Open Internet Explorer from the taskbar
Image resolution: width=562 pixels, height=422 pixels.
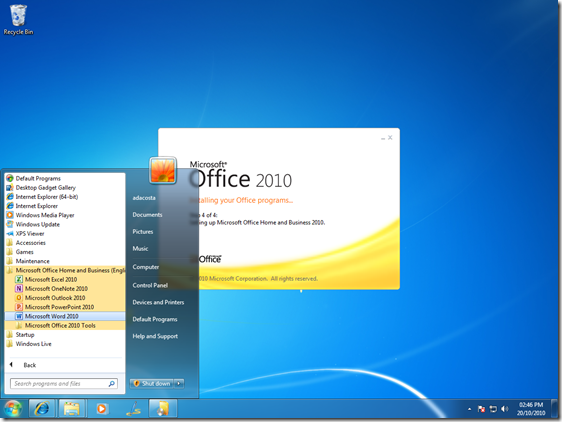[x=42, y=409]
